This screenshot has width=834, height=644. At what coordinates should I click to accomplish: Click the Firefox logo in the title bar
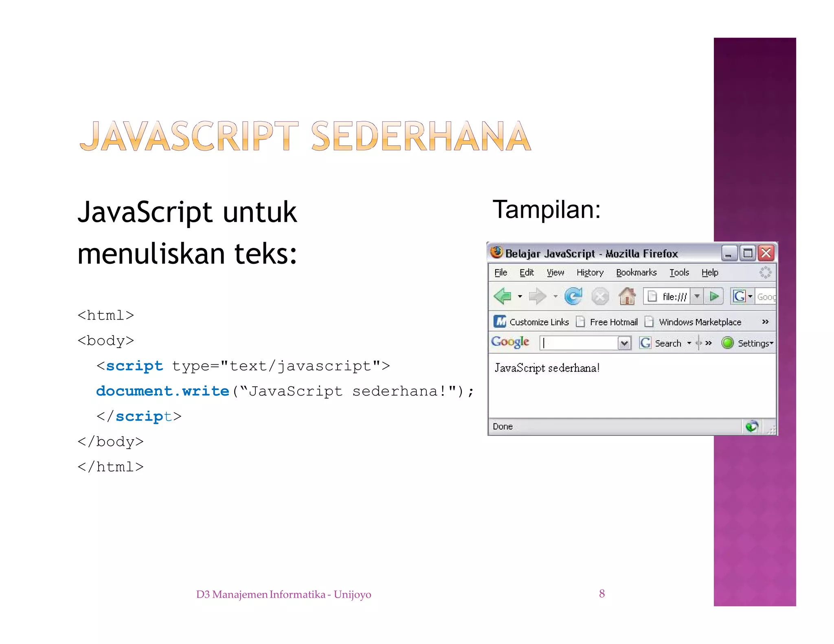pyautogui.click(x=496, y=252)
